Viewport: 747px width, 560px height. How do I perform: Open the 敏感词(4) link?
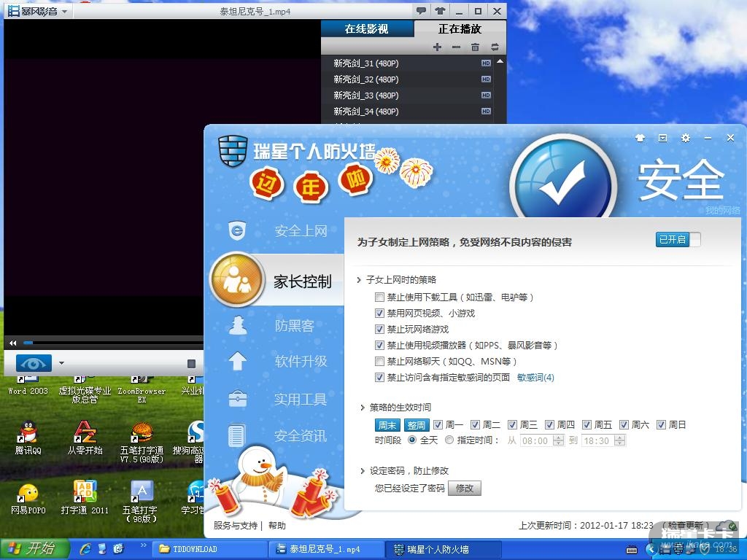(535, 378)
